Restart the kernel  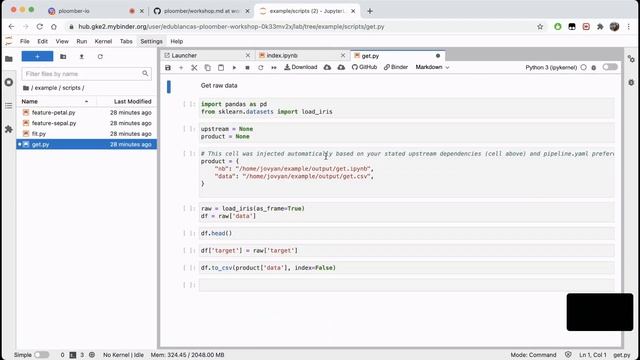click(260, 67)
